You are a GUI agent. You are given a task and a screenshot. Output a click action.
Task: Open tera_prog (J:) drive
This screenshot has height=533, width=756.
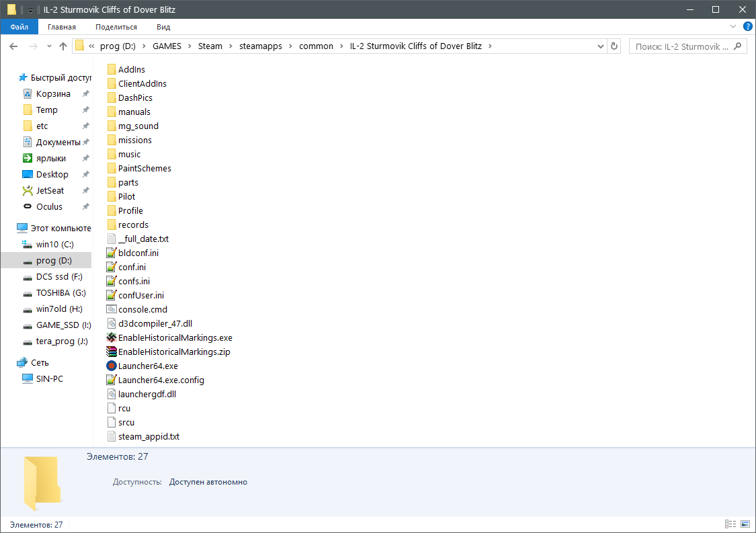click(62, 341)
